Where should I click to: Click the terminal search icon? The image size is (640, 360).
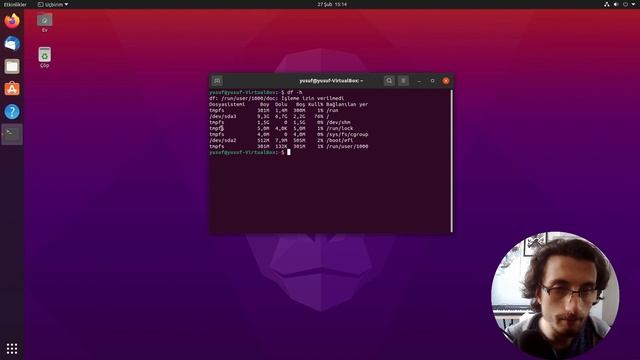389,81
